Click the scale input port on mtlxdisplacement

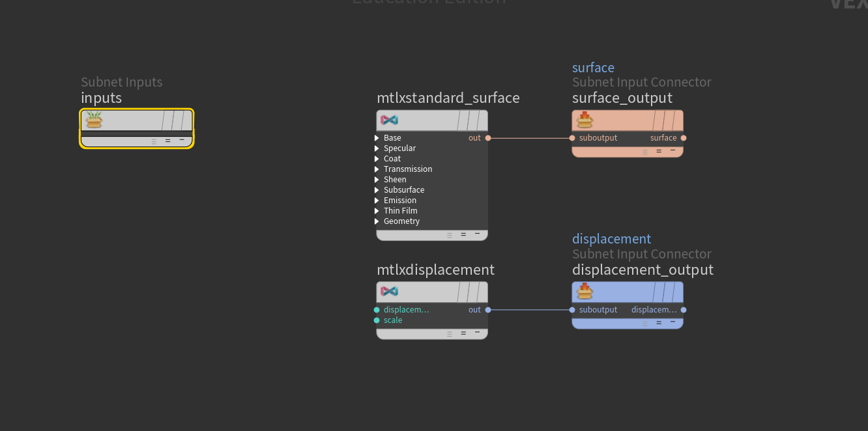(x=377, y=320)
